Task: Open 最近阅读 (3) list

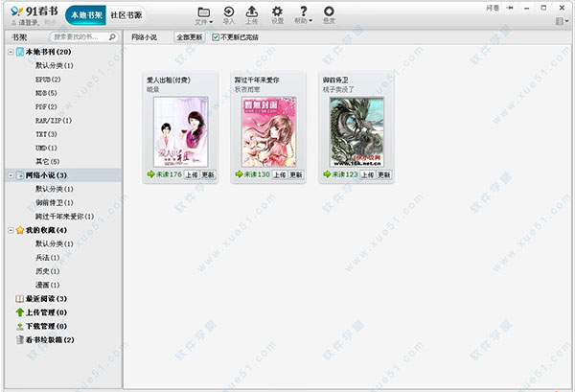Action: pos(46,299)
